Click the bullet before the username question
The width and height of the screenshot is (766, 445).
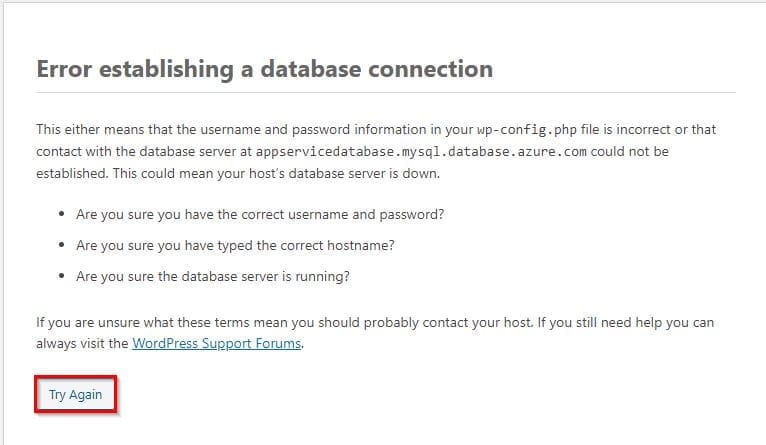[62, 215]
